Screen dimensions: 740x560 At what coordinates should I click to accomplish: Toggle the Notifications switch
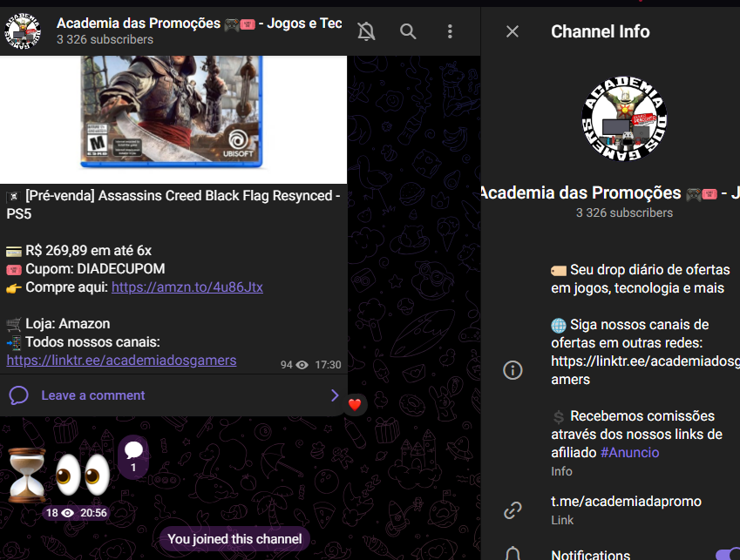[x=728, y=554]
